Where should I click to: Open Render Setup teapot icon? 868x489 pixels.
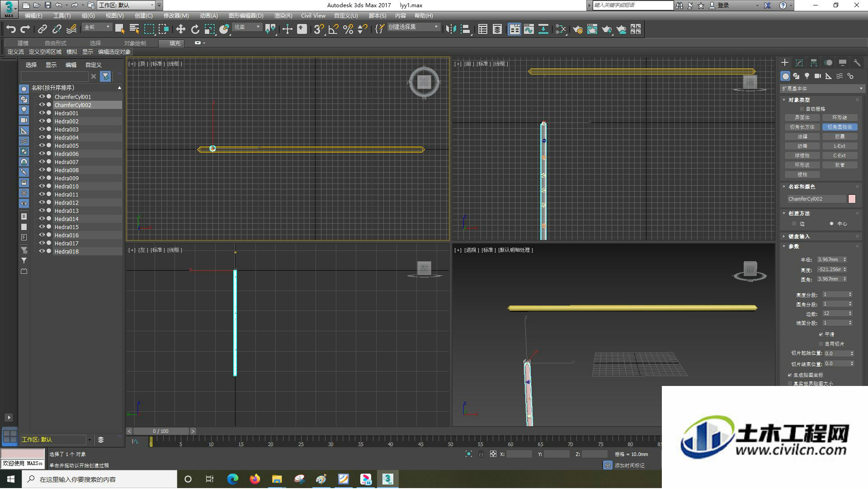(578, 29)
